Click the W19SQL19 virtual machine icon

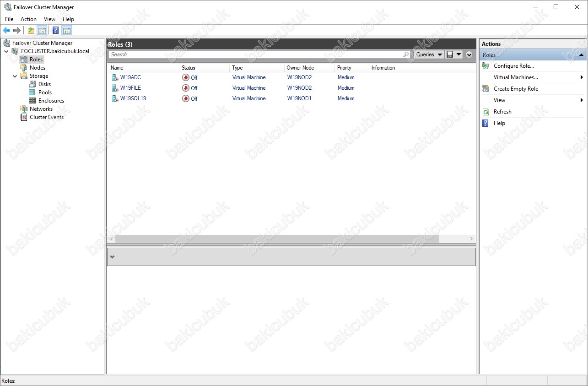point(115,98)
